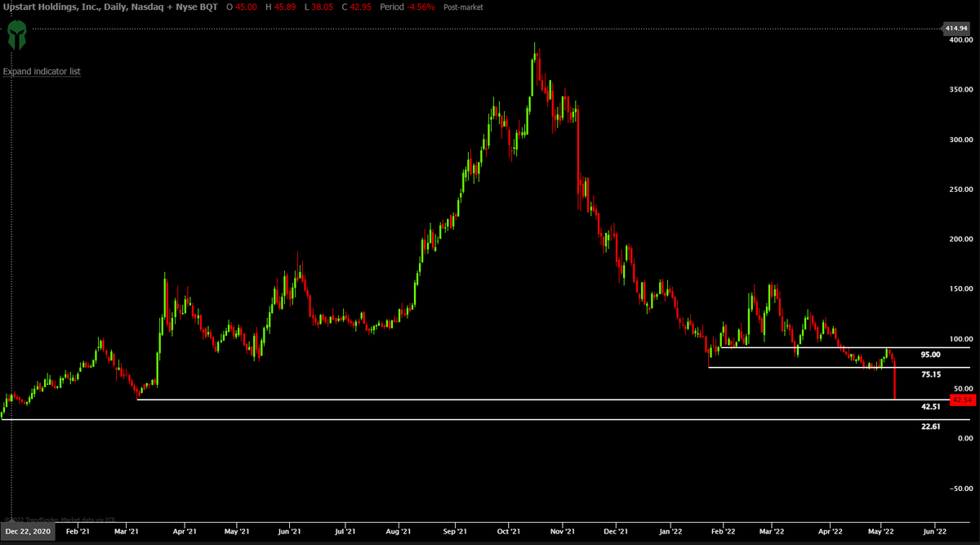Select the 95.00 horizontal line label
This screenshot has width=980, height=545.
pyautogui.click(x=931, y=355)
